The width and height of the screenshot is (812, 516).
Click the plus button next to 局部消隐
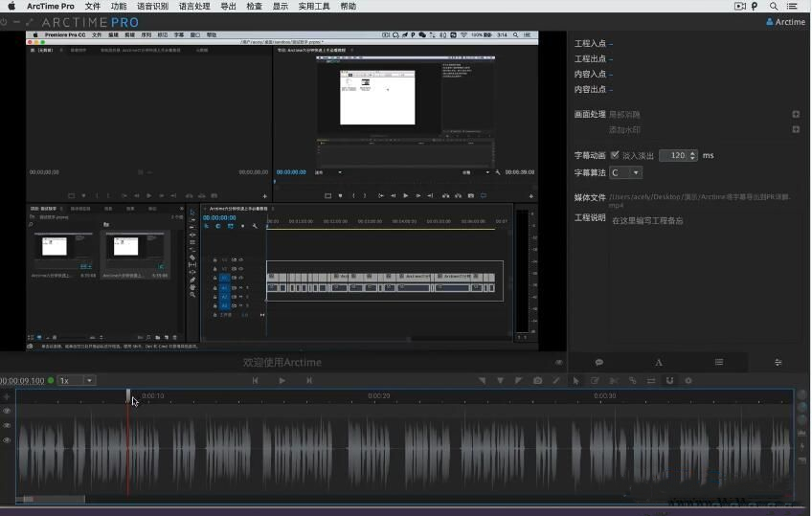pyautogui.click(x=795, y=115)
